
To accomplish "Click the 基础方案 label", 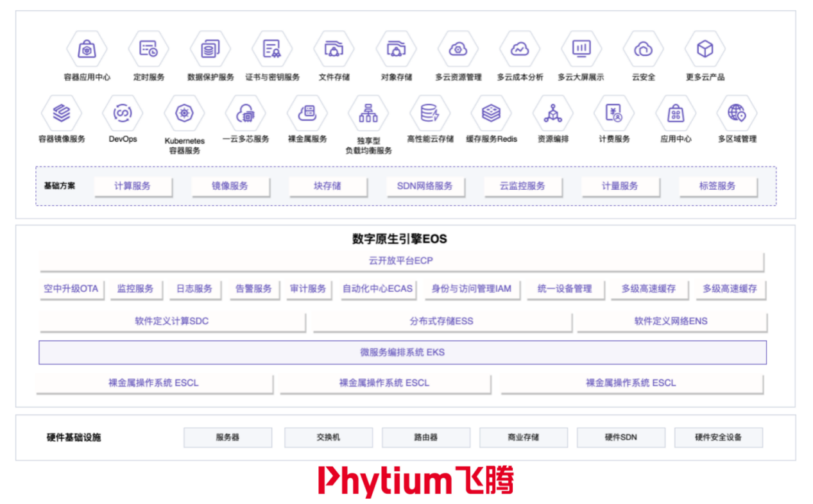I will click(60, 186).
